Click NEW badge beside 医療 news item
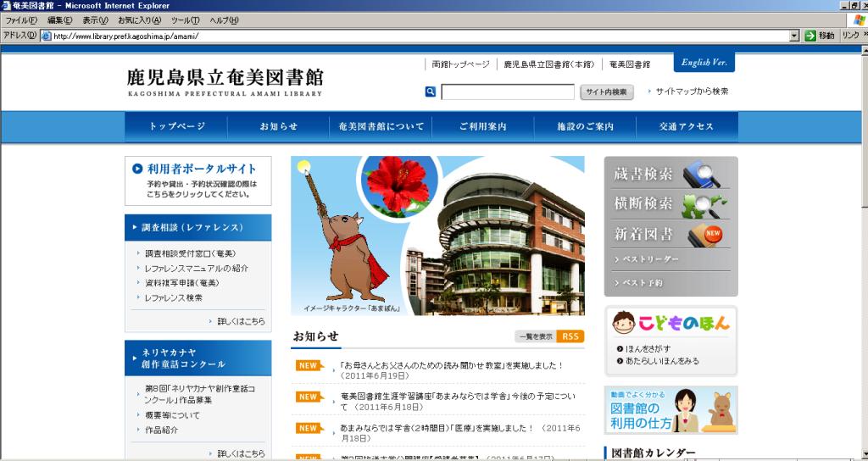This screenshot has width=868, height=461. pos(309,428)
